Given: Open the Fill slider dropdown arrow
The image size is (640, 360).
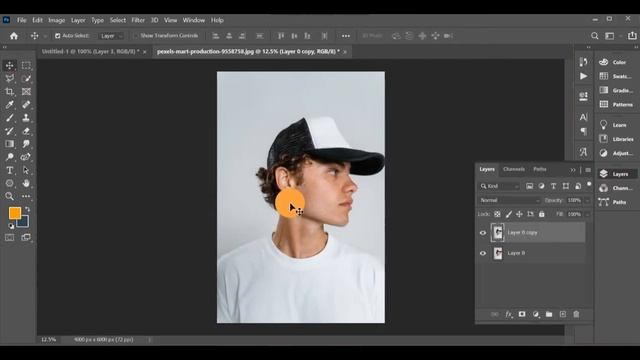Looking at the screenshot, I should [x=587, y=214].
